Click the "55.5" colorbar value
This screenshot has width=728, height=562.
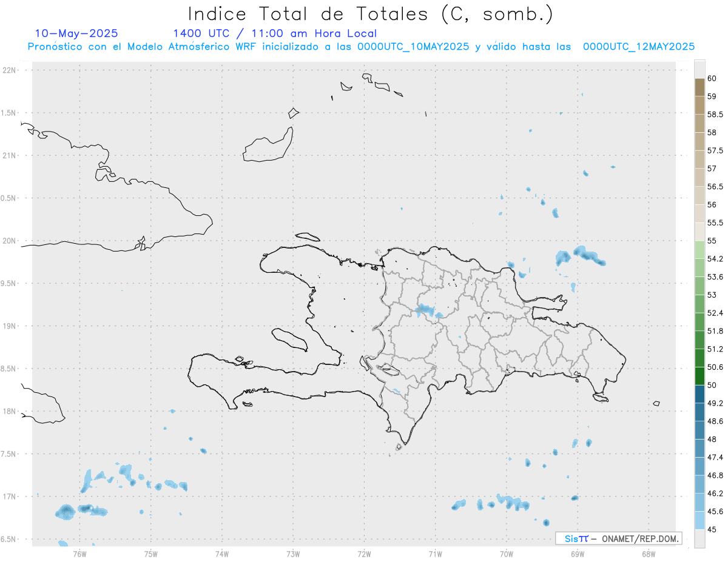point(715,222)
